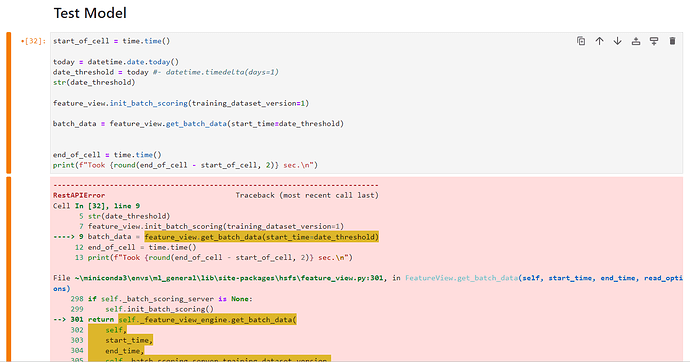Select highlighted _feature_view_engine.get_batch_data line 301
Image resolution: width=690 pixels, height=362 pixels.
(207, 320)
